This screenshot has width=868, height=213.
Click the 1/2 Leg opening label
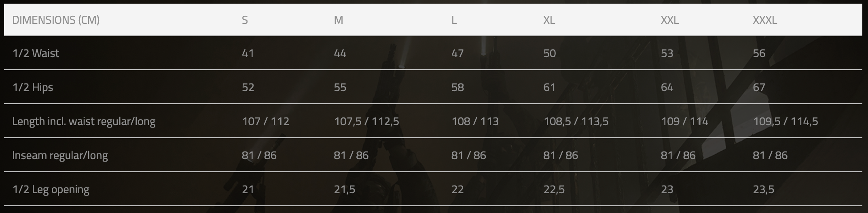pyautogui.click(x=51, y=190)
